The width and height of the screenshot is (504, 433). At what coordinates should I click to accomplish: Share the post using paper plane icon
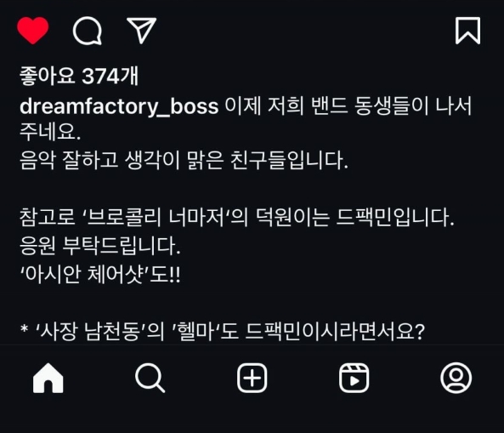click(141, 31)
